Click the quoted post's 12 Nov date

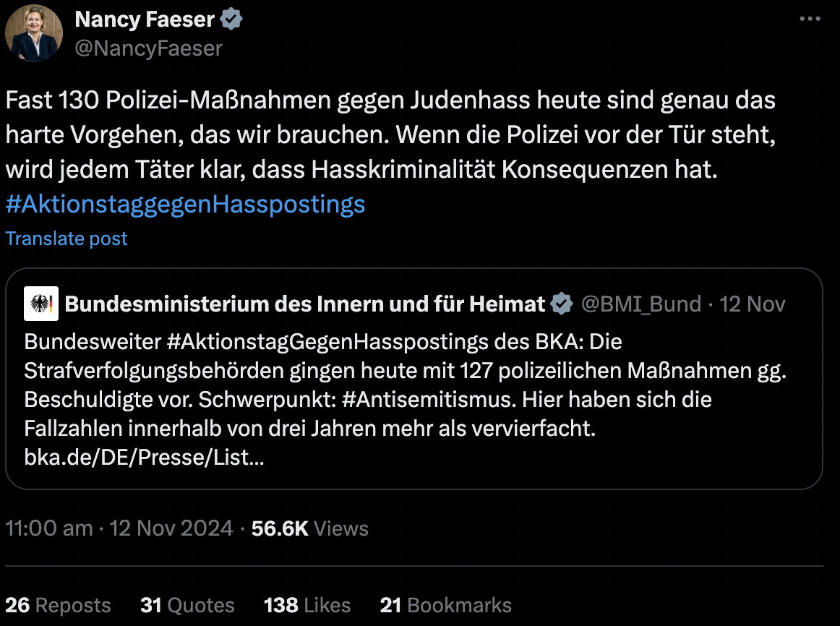[753, 304]
